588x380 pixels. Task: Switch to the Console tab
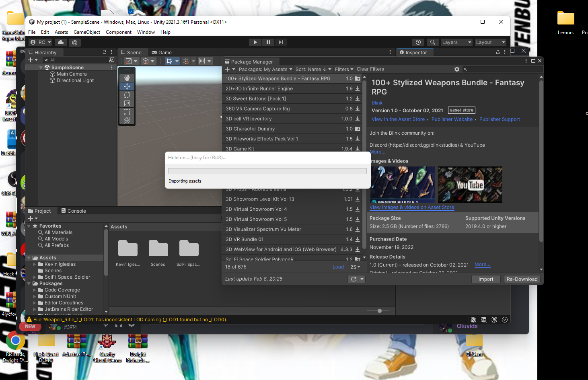[74, 211]
